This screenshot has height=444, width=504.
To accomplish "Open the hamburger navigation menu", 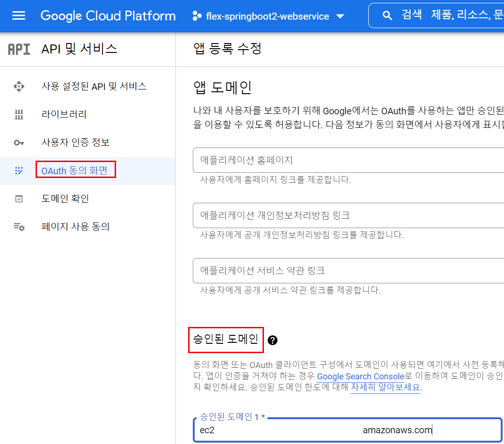I will click(19, 15).
